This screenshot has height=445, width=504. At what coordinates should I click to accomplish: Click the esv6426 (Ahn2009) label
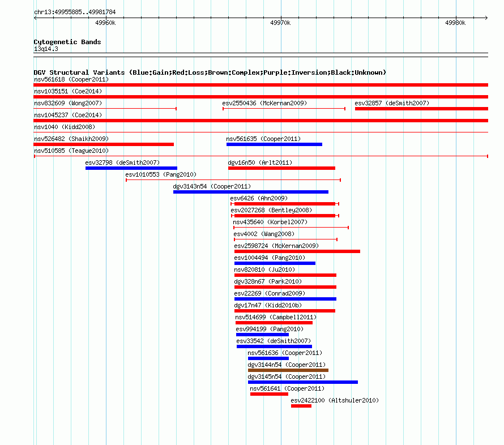259,198
